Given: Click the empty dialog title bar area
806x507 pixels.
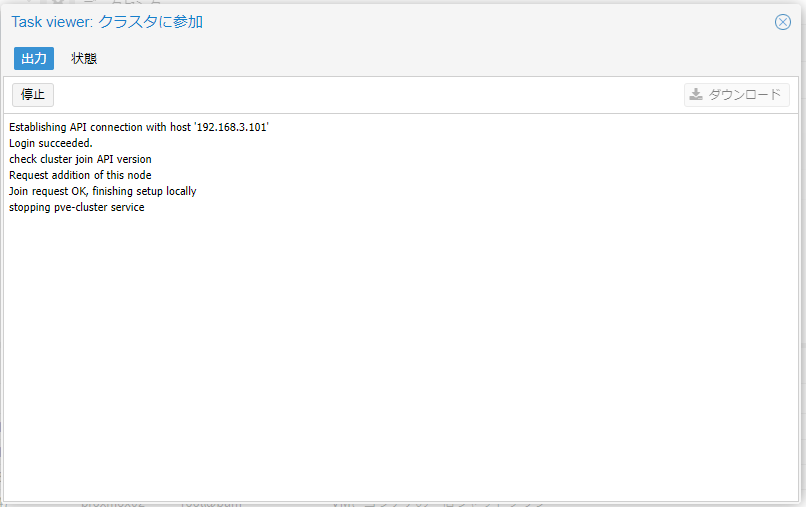Looking at the screenshot, I should [480, 22].
